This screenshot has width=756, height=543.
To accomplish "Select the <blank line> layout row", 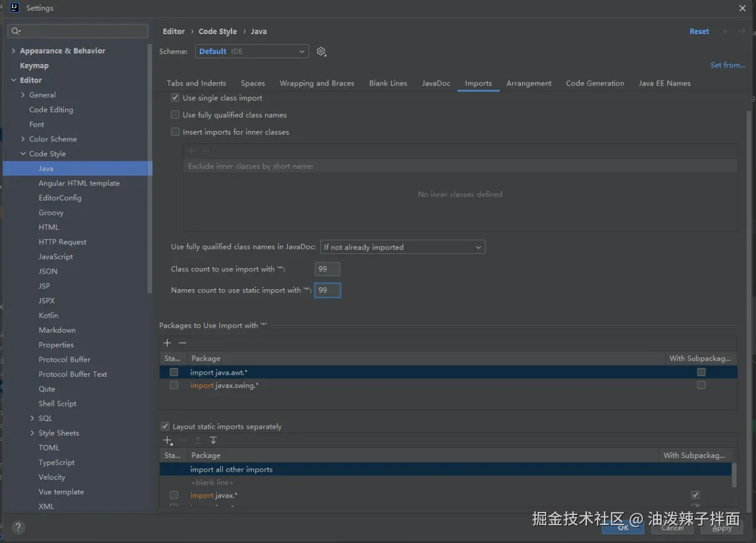I will [446, 482].
